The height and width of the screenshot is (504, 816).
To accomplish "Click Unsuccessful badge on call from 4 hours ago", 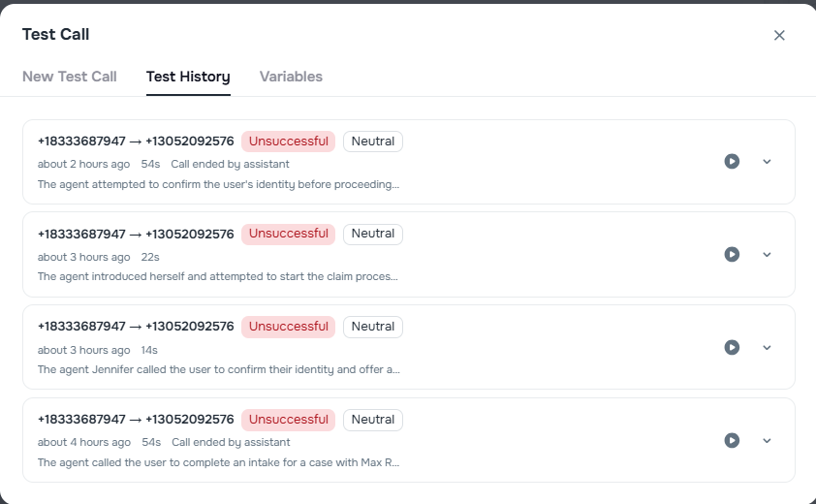I will pyautogui.click(x=288, y=420).
